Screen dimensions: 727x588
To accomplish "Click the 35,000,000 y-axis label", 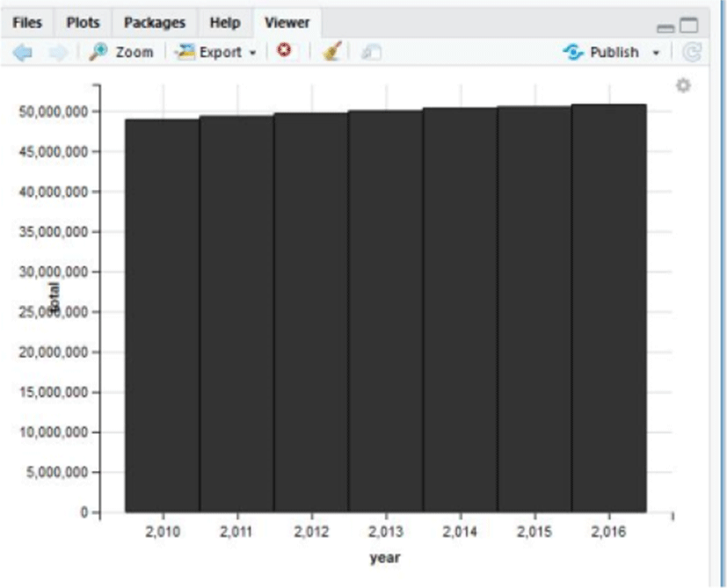I will coord(54,231).
